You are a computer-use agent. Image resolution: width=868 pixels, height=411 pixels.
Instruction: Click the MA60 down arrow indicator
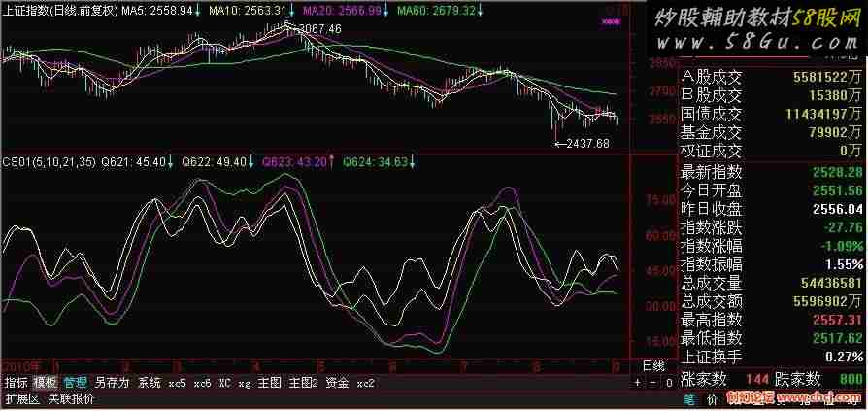480,11
